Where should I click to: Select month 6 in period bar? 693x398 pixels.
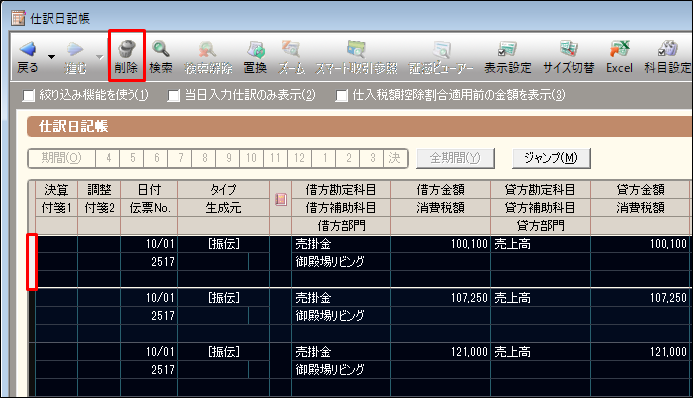(x=156, y=158)
